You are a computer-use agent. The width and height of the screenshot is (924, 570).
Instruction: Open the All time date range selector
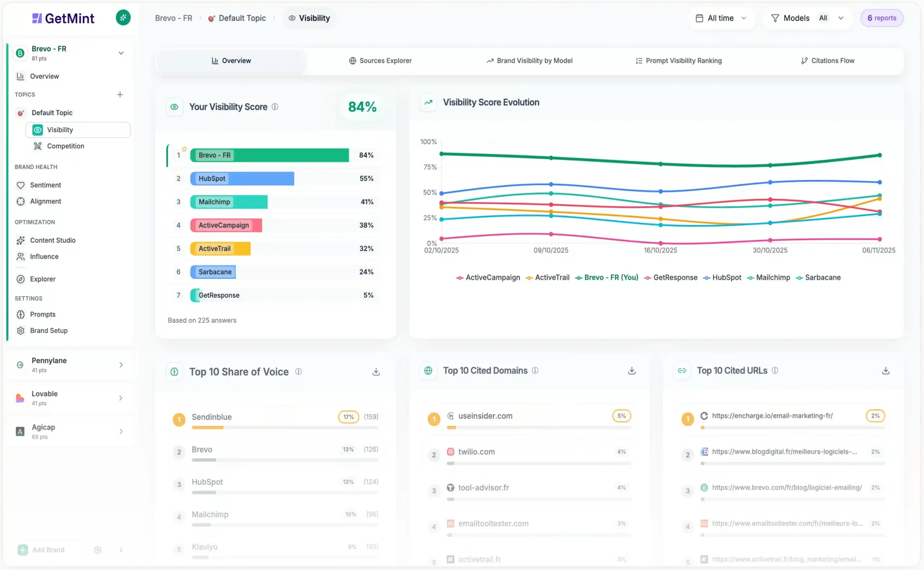point(720,18)
